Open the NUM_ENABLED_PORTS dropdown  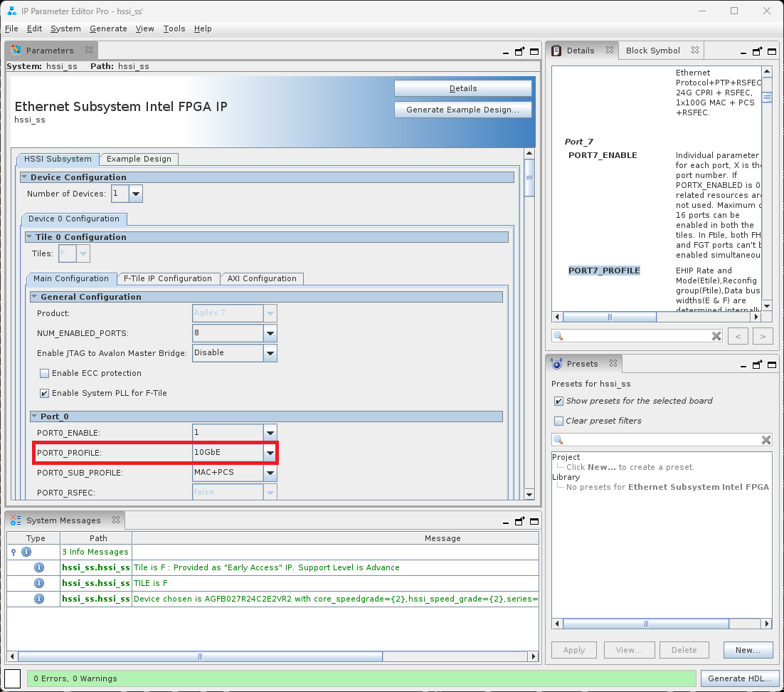tap(270, 333)
